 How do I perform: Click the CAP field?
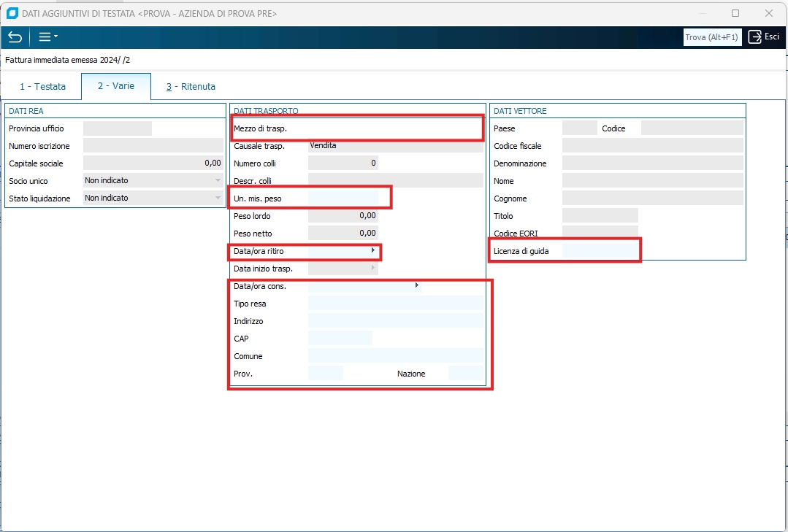coord(340,338)
